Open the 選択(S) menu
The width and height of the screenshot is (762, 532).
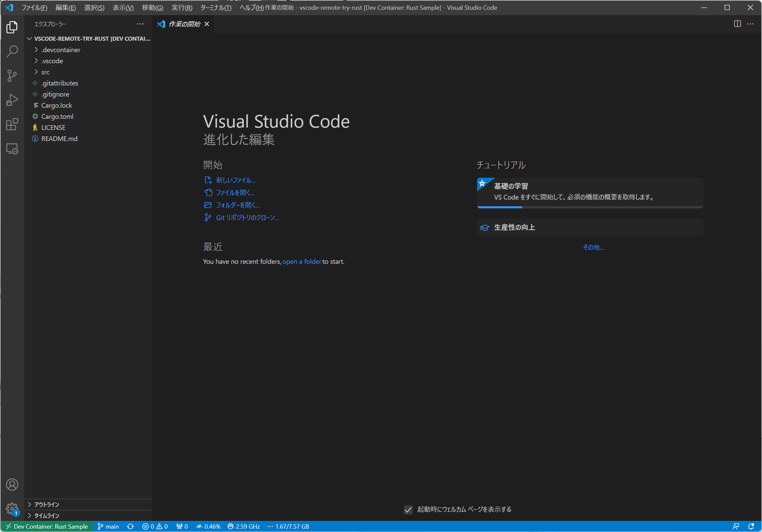(94, 7)
